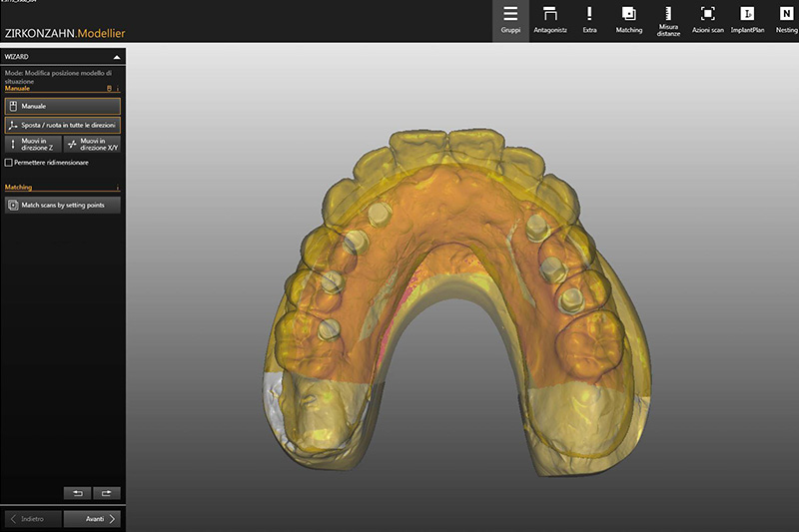The width and height of the screenshot is (799, 532).
Task: Expand the Manuale section options icon
Action: [x=118, y=89]
